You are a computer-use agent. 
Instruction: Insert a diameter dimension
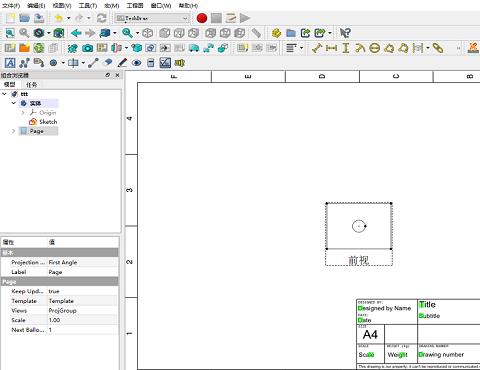pyautogui.click(x=375, y=48)
